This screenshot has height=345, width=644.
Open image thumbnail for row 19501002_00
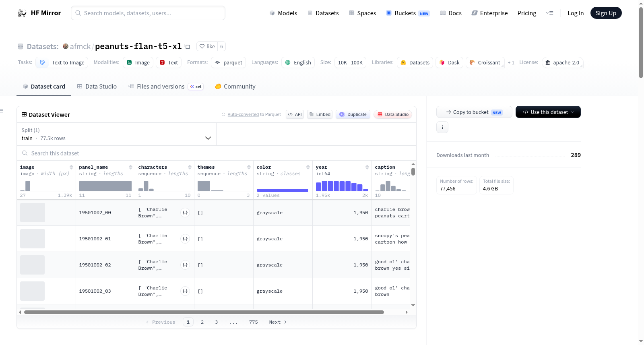point(33,213)
